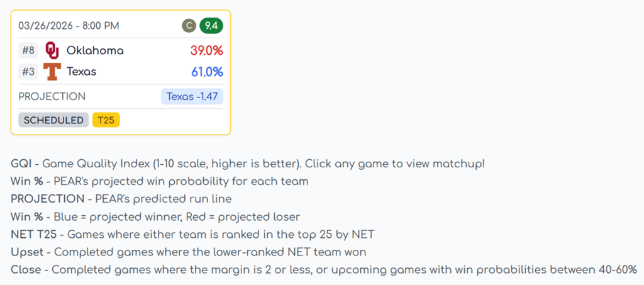Click the green 9.4 GQI badge
The image size is (644, 285).
211,26
